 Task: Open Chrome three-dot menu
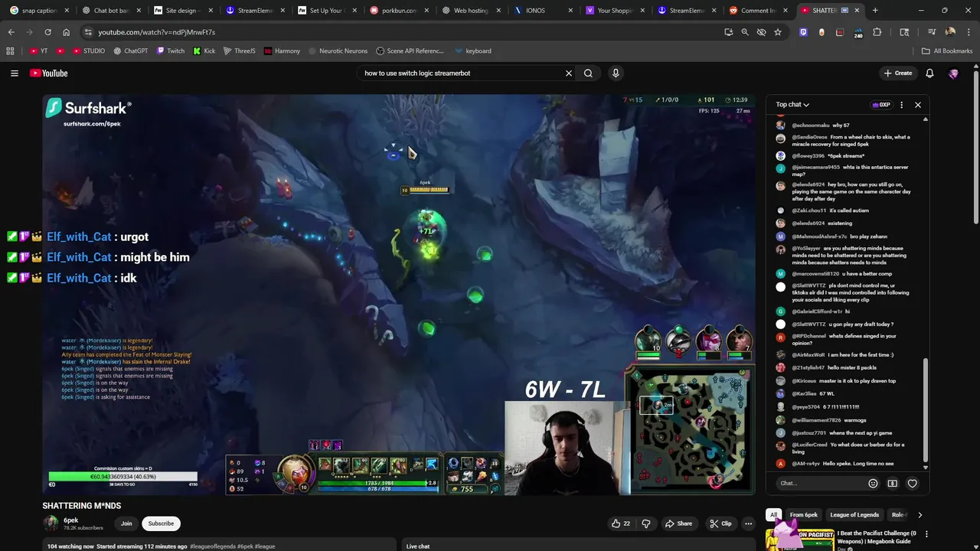coord(969,32)
